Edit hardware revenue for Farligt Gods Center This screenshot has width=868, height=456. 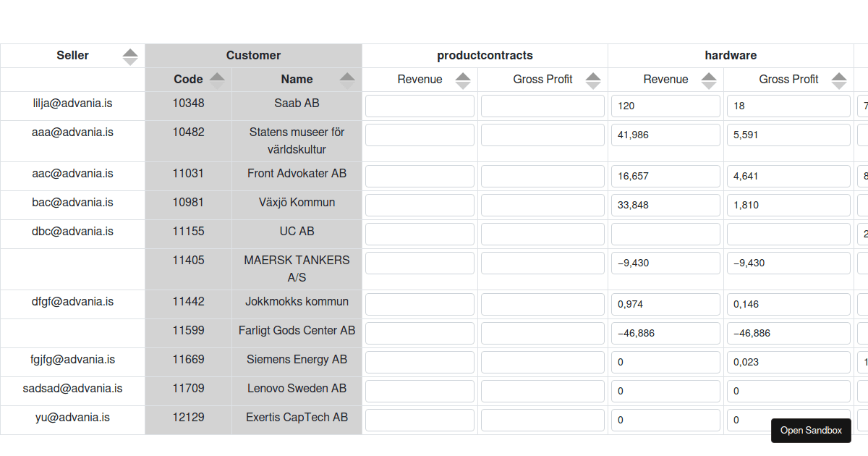(665, 333)
